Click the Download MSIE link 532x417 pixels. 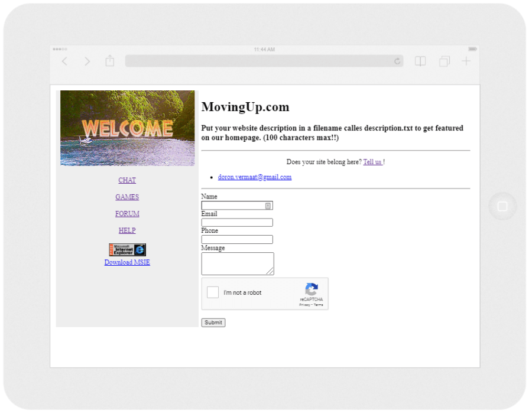[x=126, y=262]
